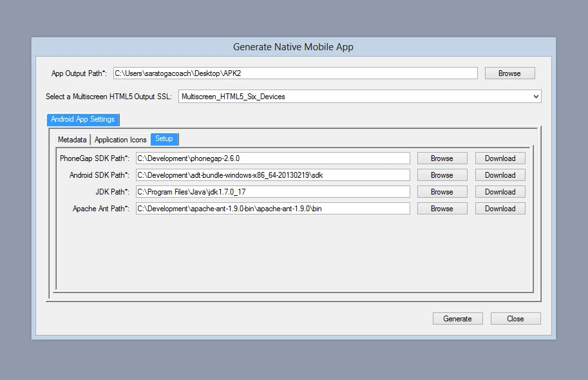This screenshot has height=380, width=588.
Task: Open the Multiscreen HTML5 Output SSL dropdown
Action: click(359, 97)
